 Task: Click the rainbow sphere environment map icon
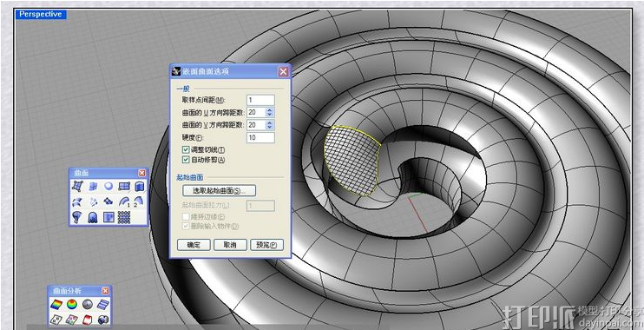[x=72, y=305]
